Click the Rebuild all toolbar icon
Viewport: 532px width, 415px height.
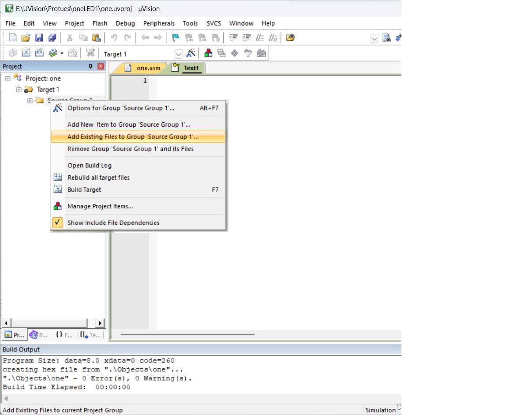point(39,53)
